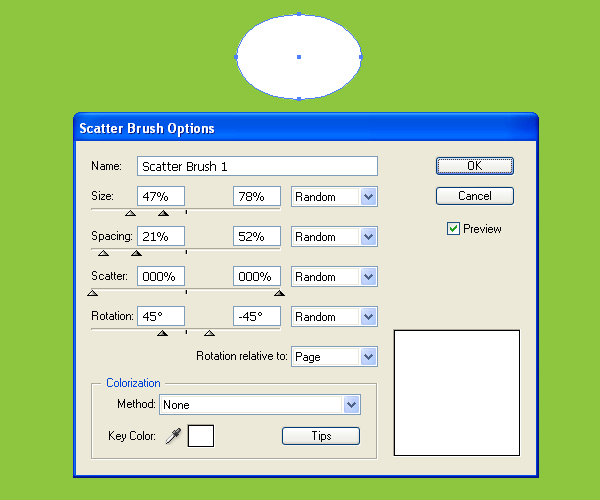Click the Scatter Brush Options title bar
The width and height of the screenshot is (600, 500).
click(x=306, y=128)
